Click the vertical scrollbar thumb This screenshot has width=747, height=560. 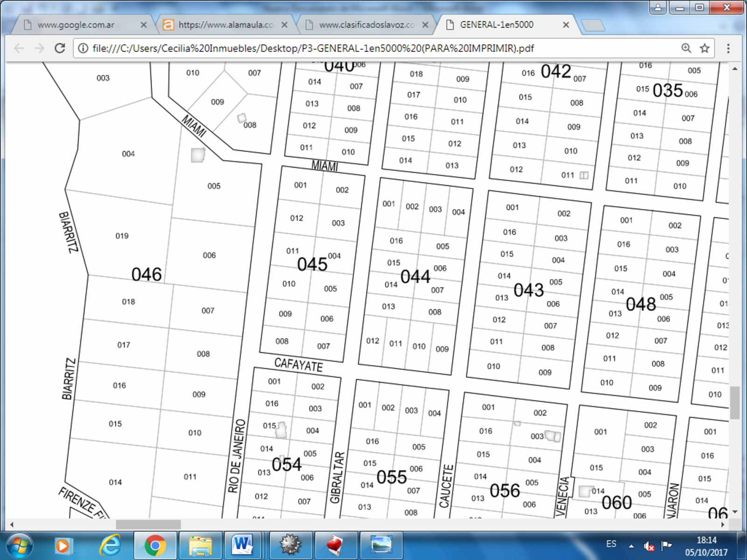[x=735, y=403]
